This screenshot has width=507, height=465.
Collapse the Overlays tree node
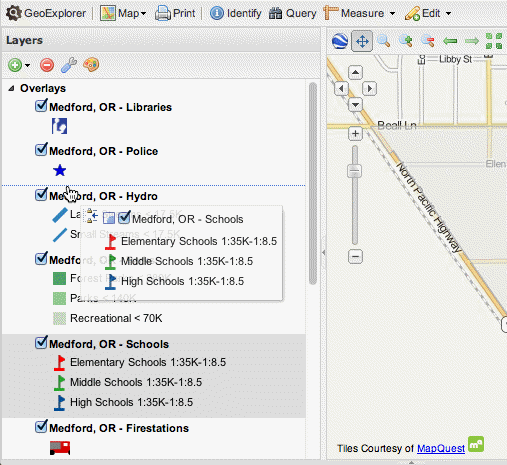pyautogui.click(x=12, y=88)
